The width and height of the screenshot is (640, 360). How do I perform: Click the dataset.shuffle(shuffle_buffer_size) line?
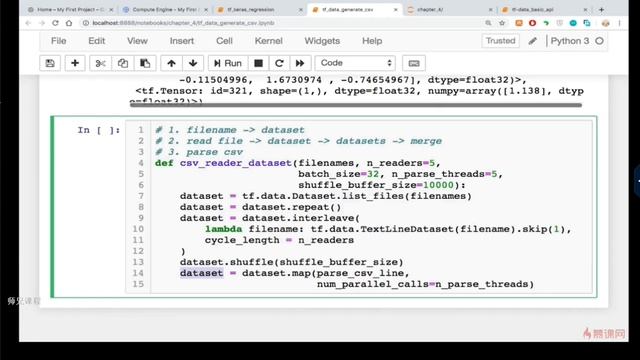(x=291, y=262)
